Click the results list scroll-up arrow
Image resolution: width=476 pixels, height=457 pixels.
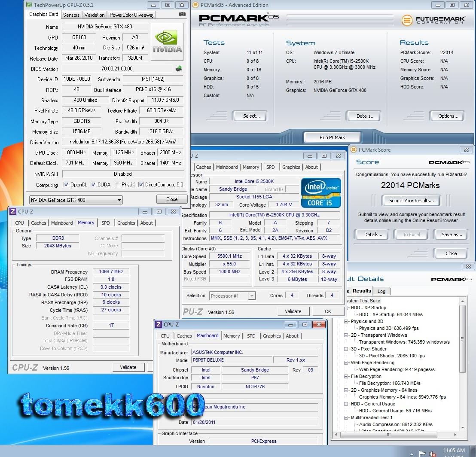click(x=463, y=301)
